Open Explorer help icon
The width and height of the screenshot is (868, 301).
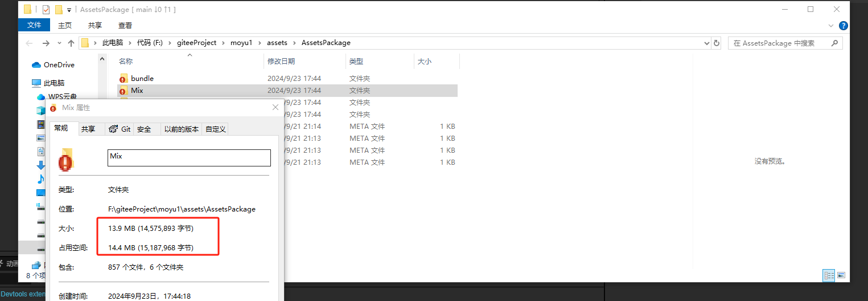[x=844, y=26]
